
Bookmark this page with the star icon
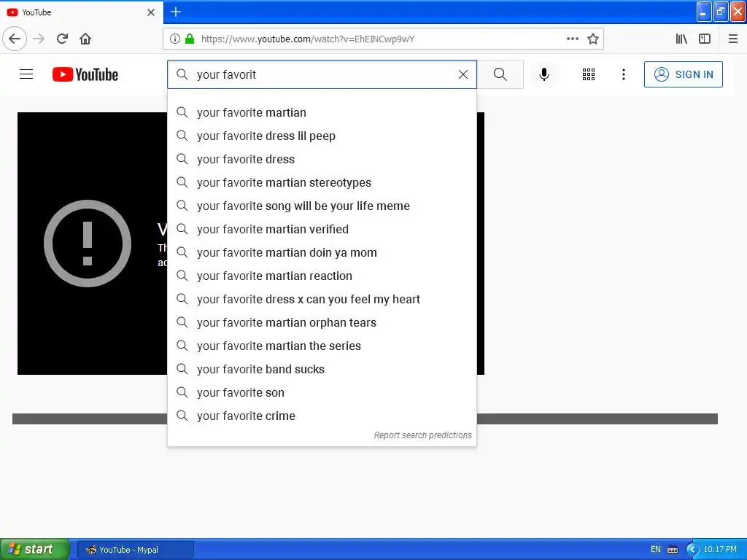coord(592,39)
